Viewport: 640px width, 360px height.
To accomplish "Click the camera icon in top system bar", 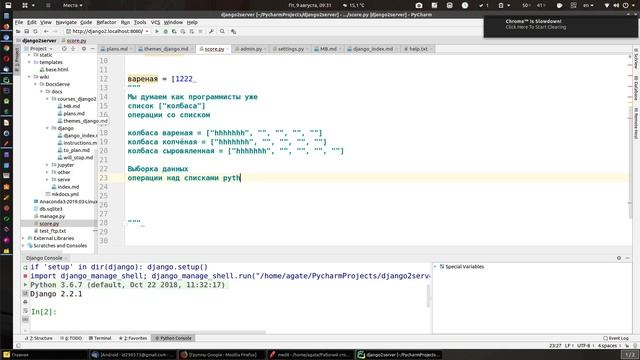I will coord(419,5).
